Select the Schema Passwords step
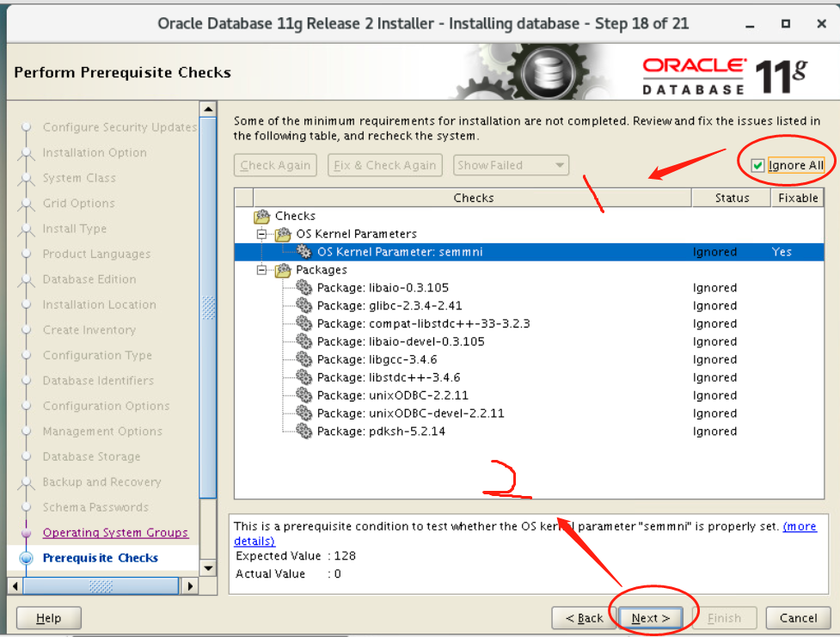 pos(96,507)
